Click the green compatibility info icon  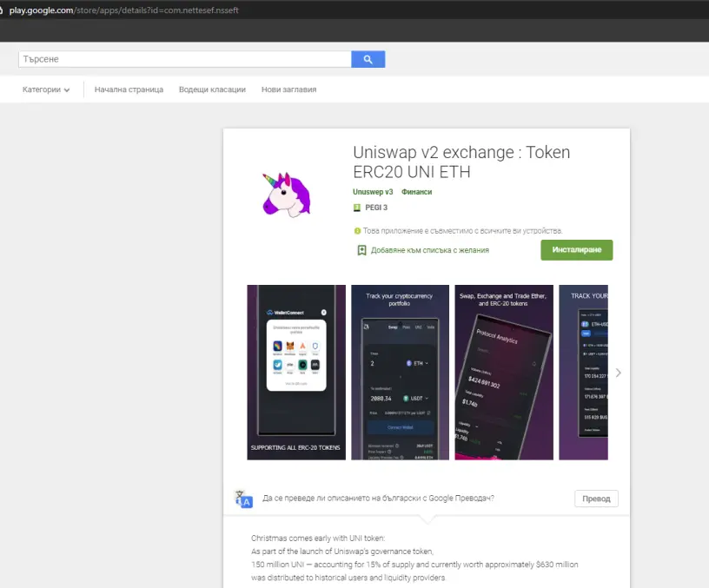coord(357,231)
